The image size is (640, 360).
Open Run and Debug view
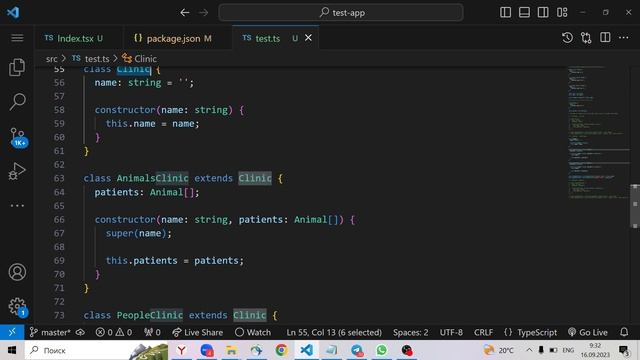point(17,171)
